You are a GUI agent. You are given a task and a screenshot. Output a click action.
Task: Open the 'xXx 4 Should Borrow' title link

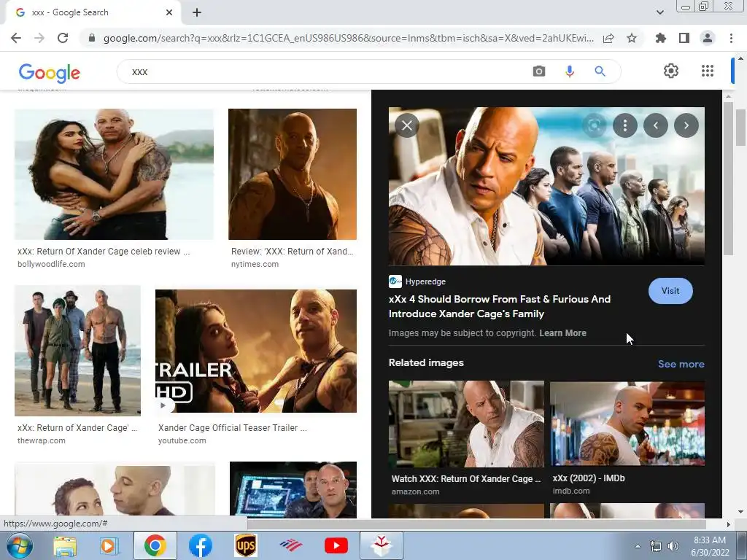click(x=499, y=306)
